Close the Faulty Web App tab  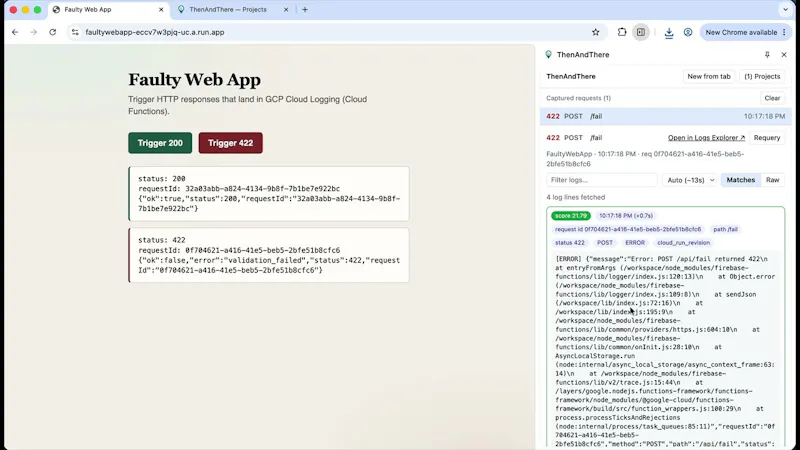click(x=161, y=9)
